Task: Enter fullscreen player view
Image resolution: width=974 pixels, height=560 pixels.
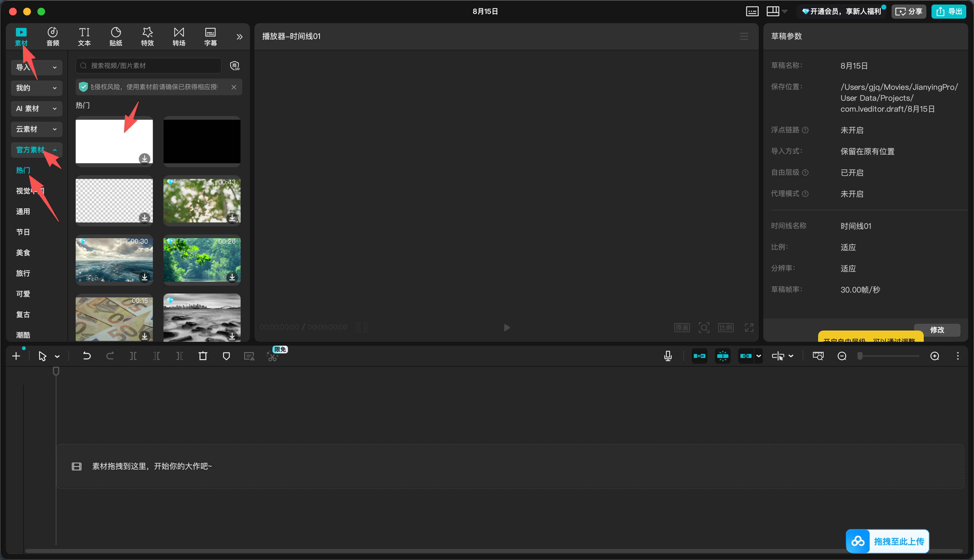Action: point(749,328)
